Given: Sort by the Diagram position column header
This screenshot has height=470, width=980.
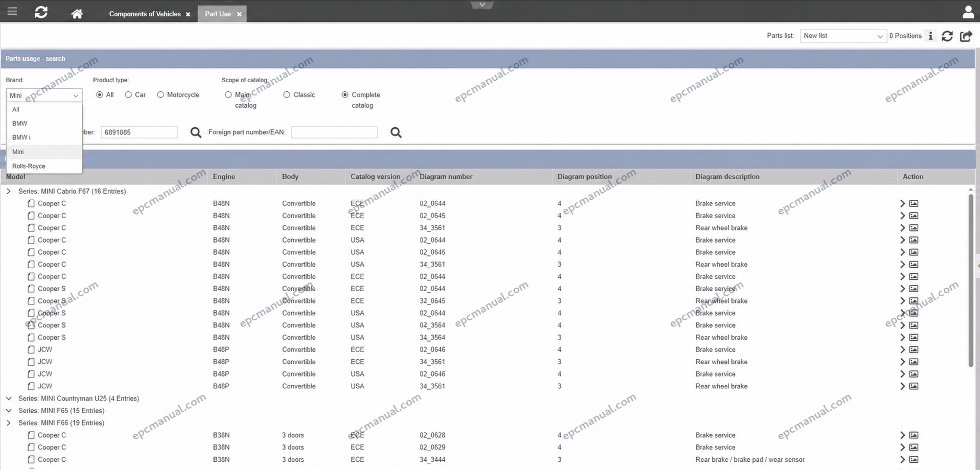Looking at the screenshot, I should [585, 177].
